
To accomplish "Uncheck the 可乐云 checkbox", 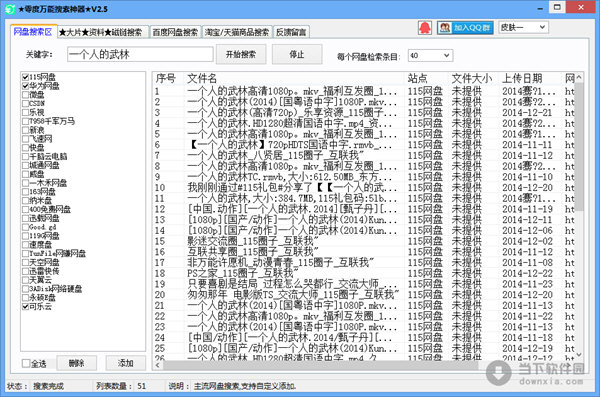I will click(25, 306).
